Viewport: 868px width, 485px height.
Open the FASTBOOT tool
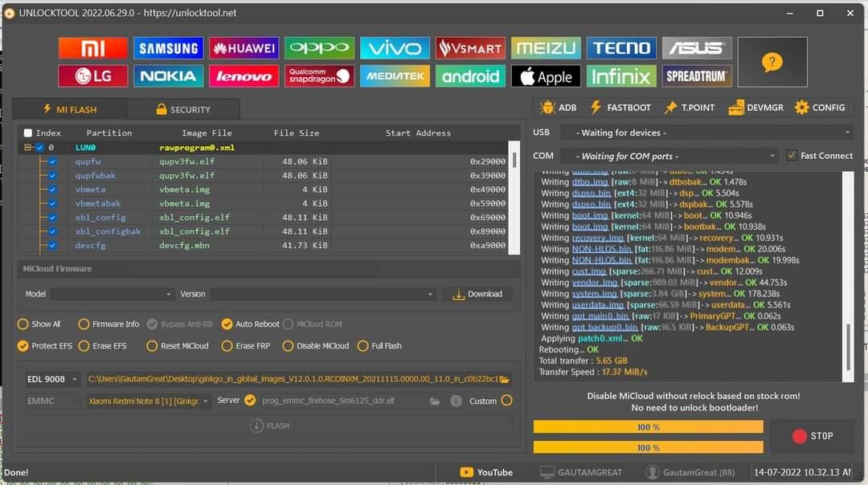tap(620, 108)
